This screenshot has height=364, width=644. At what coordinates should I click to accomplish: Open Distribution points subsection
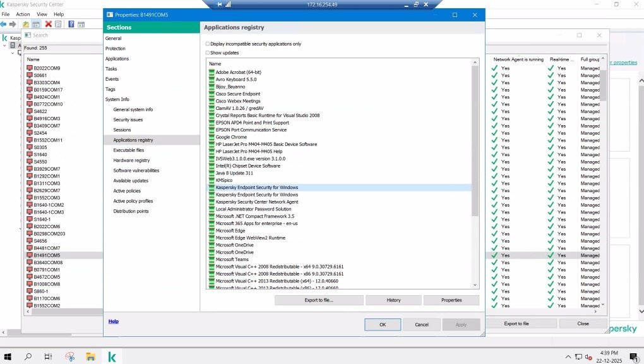click(x=131, y=211)
